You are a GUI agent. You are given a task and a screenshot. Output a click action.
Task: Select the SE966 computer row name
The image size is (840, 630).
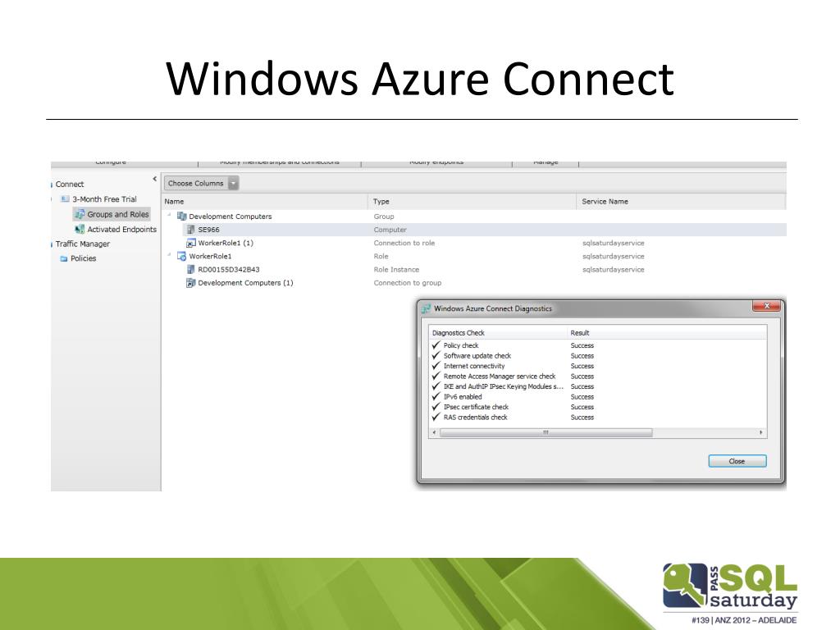click(x=208, y=230)
